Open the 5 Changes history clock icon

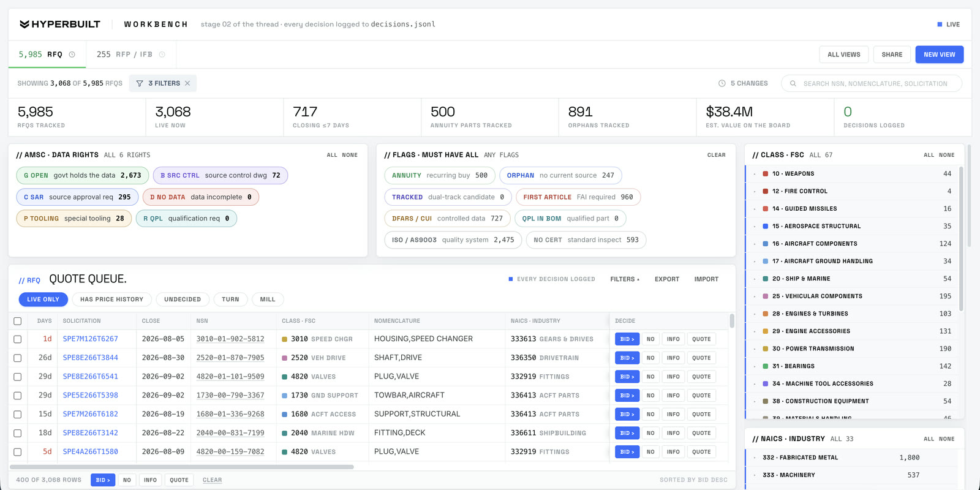pos(722,83)
